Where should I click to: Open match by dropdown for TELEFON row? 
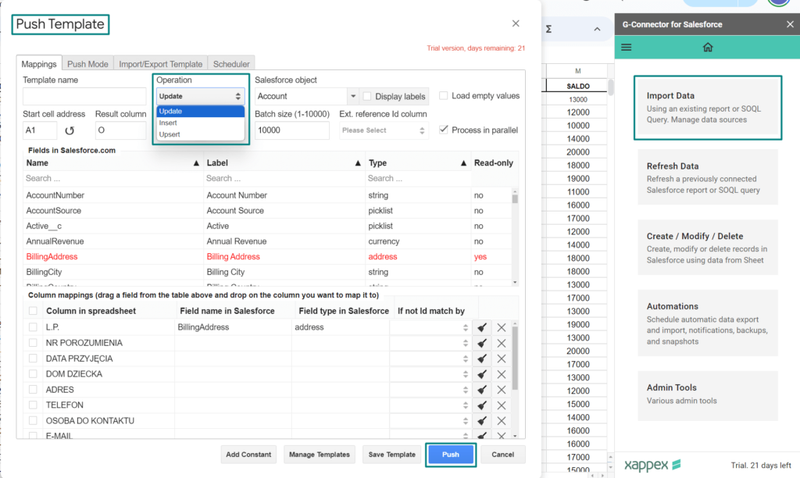coord(430,406)
